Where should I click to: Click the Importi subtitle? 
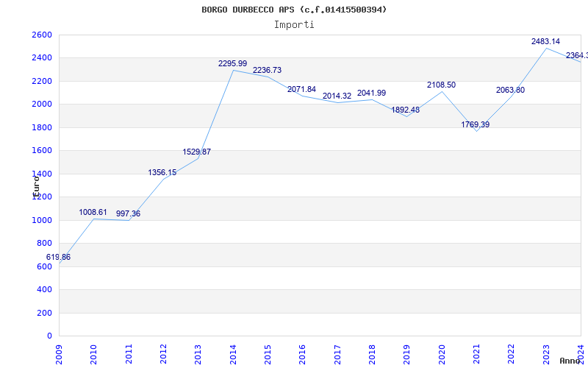point(294,25)
